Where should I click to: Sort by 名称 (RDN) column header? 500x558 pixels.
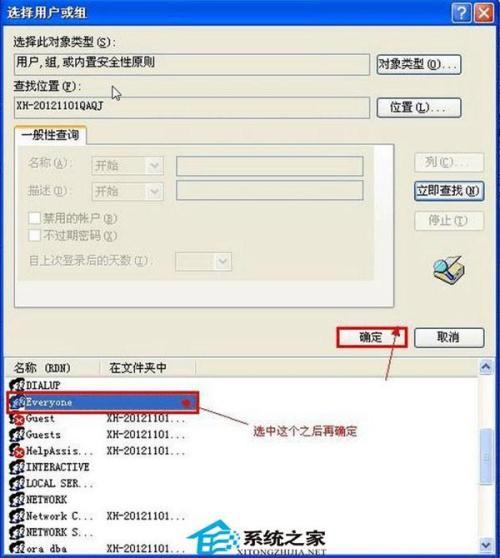tap(52, 368)
